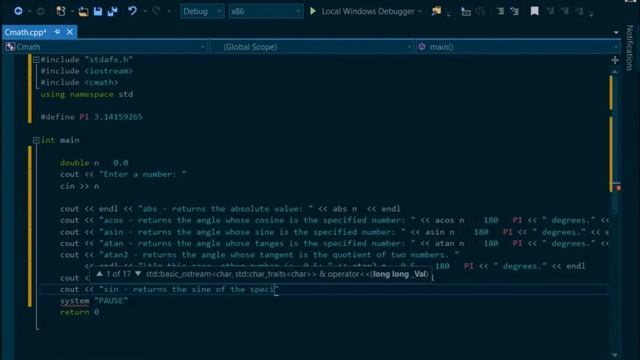Click the vertical scrollbar up arrow
Screen dimensions: 640x360
(615, 72)
